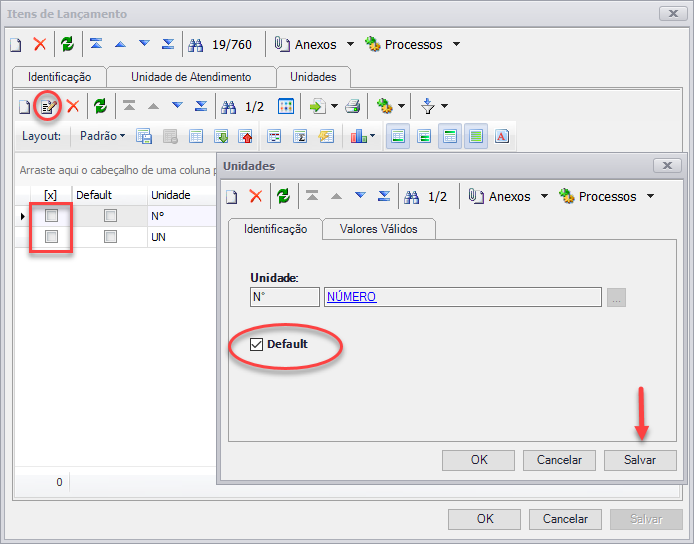Screen dimensions: 694x544
Task: Click the red letter A icon in layout toolbar
Action: tap(501, 136)
